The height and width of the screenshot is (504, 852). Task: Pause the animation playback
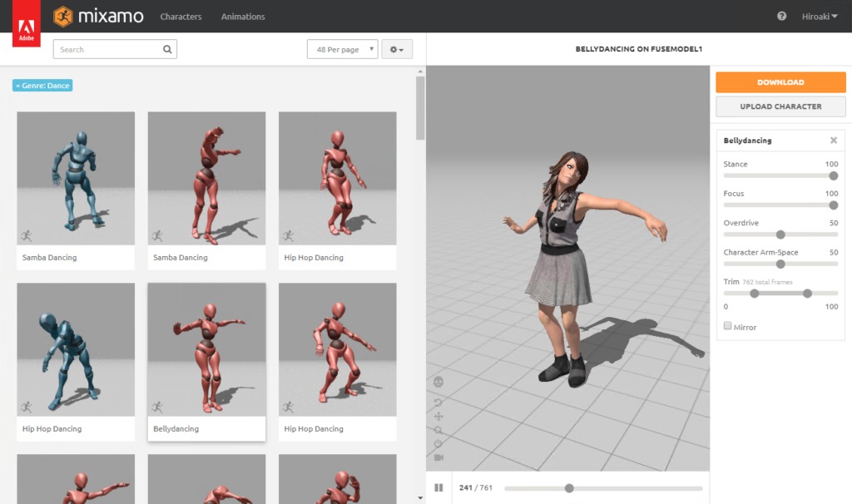(439, 487)
